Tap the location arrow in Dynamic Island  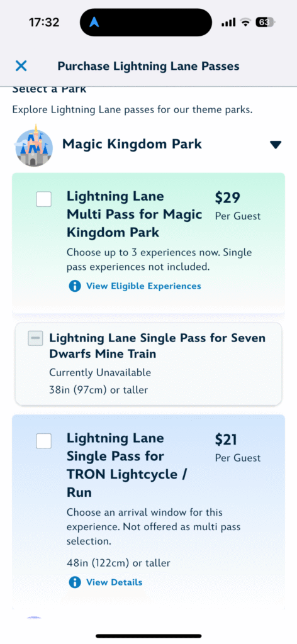(x=94, y=22)
